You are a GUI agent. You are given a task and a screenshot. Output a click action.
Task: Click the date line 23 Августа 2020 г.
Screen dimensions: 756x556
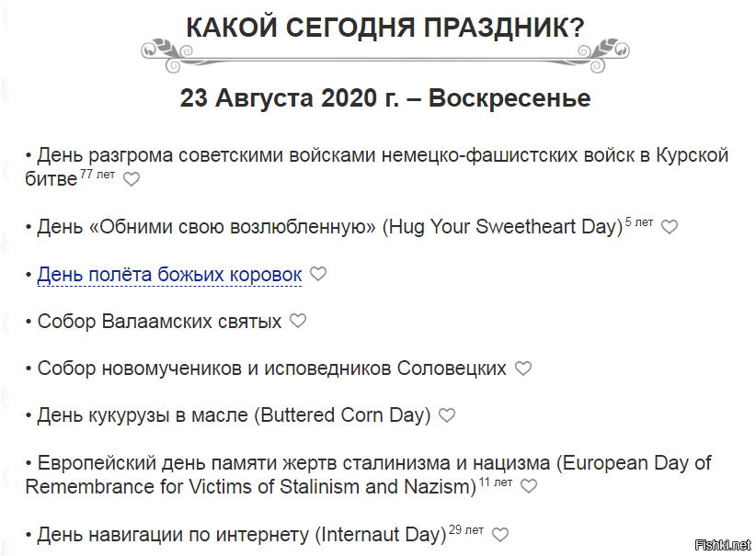(386, 97)
